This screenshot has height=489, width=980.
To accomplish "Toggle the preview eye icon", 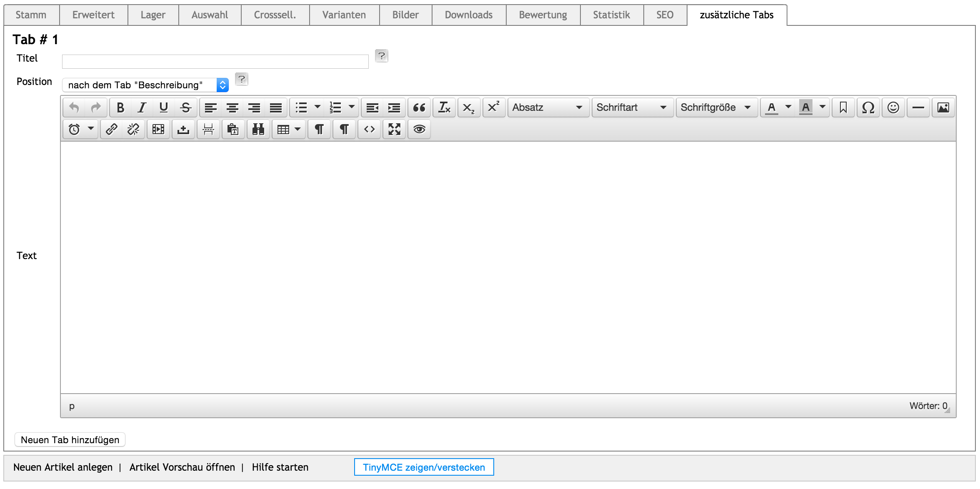I will point(419,130).
